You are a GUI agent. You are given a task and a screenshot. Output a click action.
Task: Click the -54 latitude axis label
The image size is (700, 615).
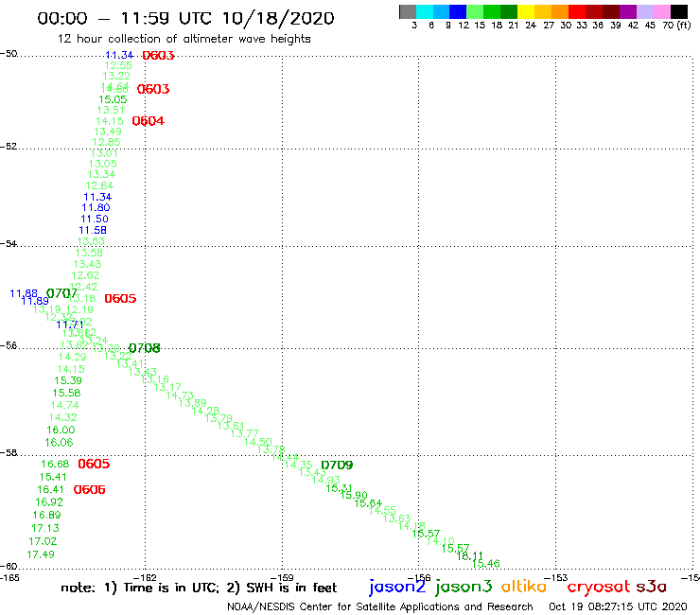point(9,243)
